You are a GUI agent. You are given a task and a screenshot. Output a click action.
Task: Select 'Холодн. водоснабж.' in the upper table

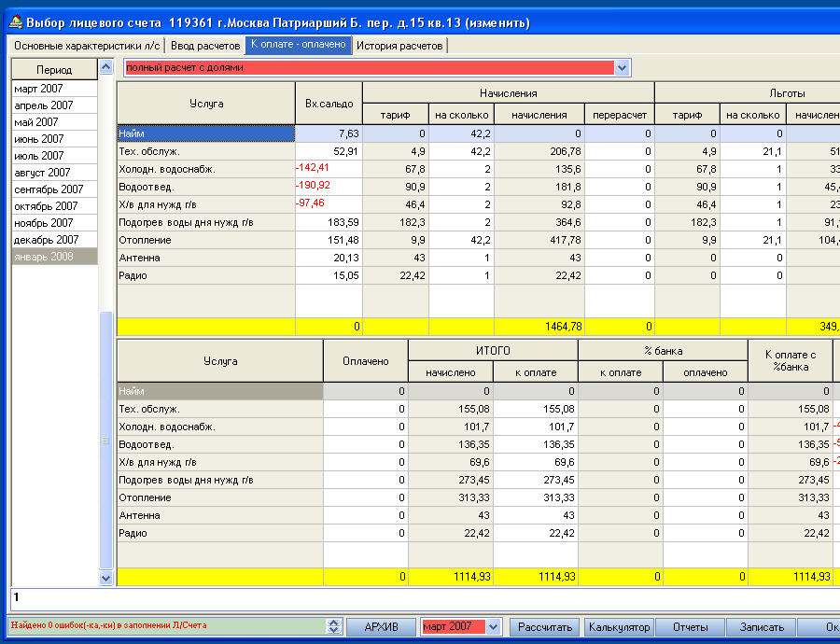[206, 169]
